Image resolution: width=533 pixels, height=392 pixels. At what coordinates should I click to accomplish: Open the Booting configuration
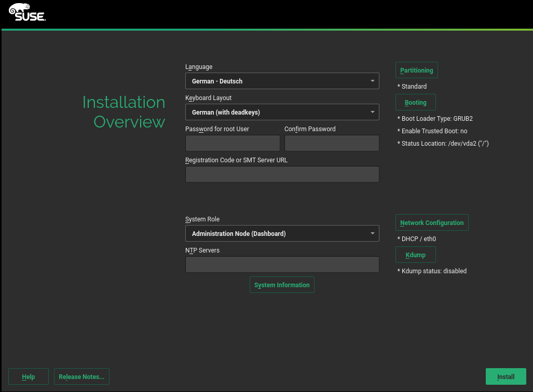tap(415, 103)
